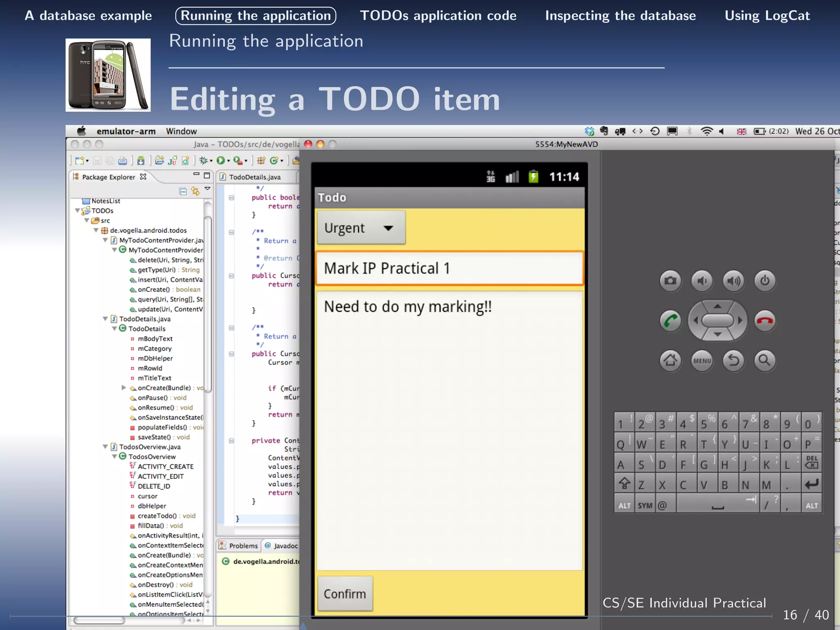This screenshot has width=840, height=630.
Task: Collapse the TODOs project node
Action: (78, 210)
